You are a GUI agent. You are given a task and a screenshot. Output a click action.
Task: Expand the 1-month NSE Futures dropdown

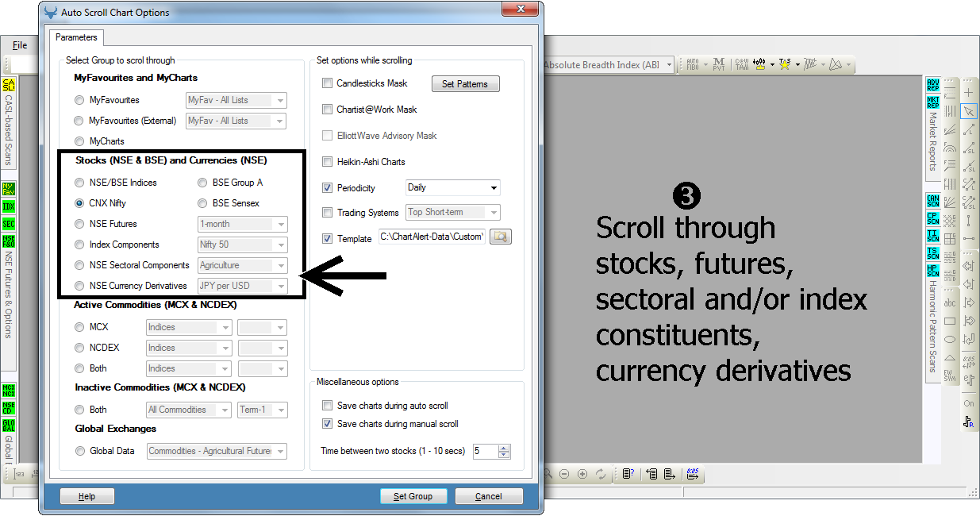242,224
